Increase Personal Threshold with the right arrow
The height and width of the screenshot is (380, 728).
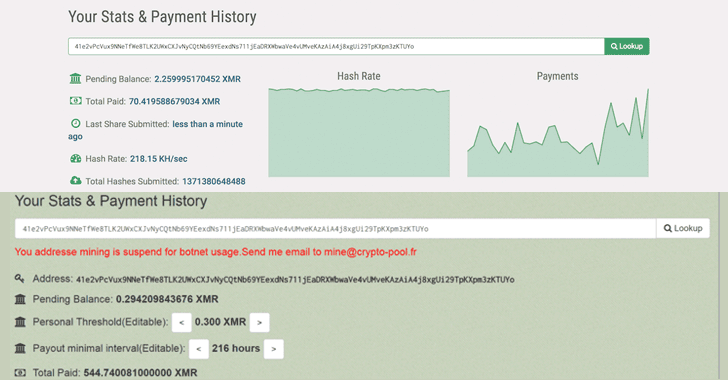tap(260, 322)
